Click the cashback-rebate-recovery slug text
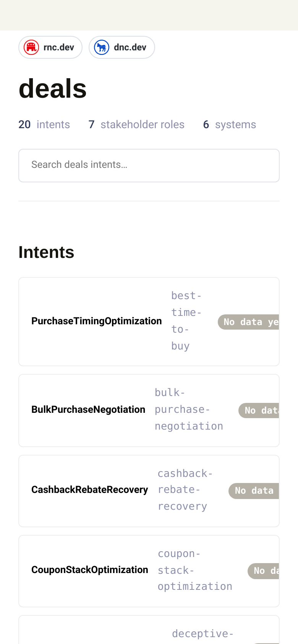298x644 pixels. (x=185, y=490)
